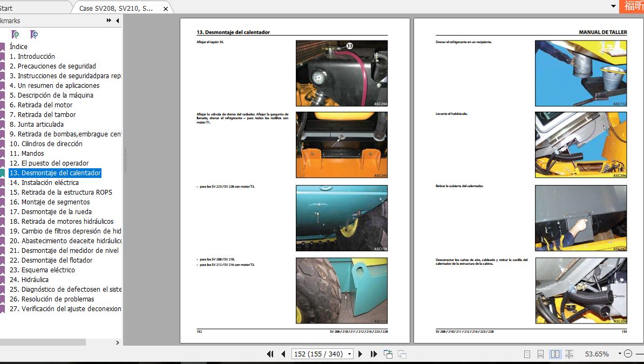Open bookmark 14. Instalación eléctrica
This screenshot has height=364, width=644.
click(50, 183)
